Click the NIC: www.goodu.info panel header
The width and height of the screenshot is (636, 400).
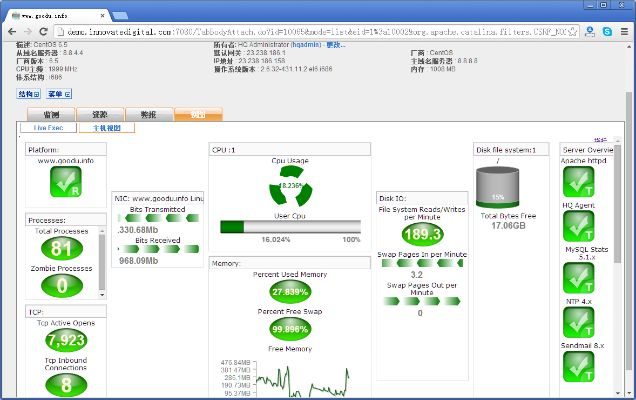[157, 198]
